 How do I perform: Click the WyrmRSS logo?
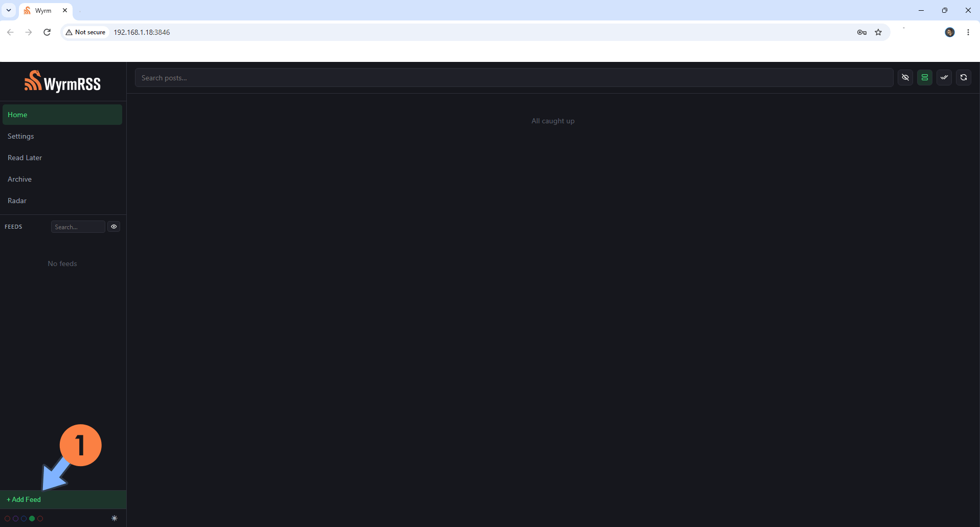coord(62,81)
